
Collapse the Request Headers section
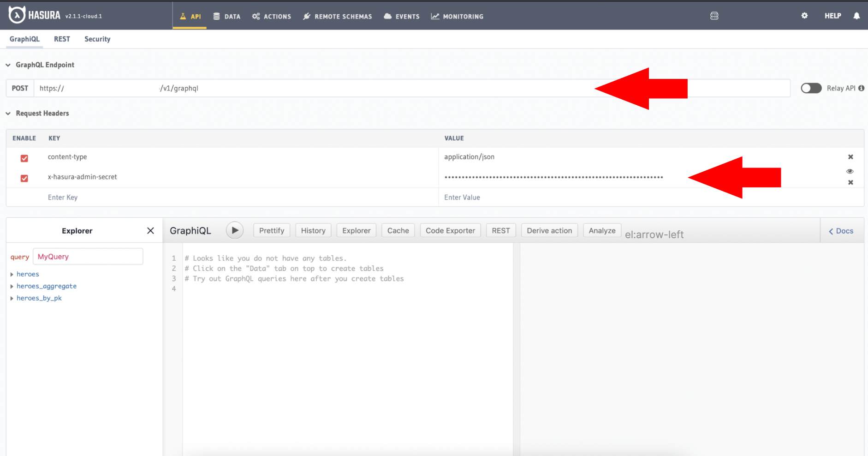click(x=8, y=114)
